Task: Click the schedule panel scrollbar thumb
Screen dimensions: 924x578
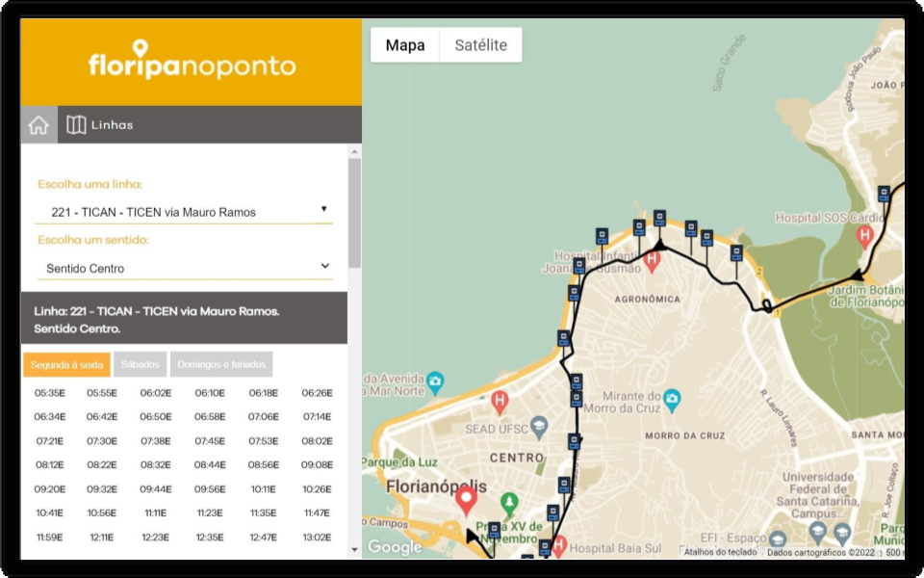Action: tap(354, 212)
